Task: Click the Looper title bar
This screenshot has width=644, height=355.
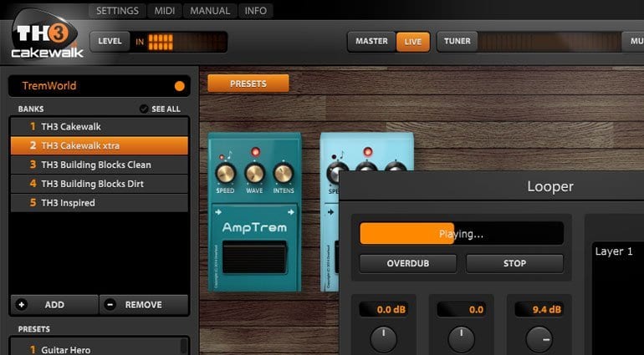Action: click(x=492, y=186)
